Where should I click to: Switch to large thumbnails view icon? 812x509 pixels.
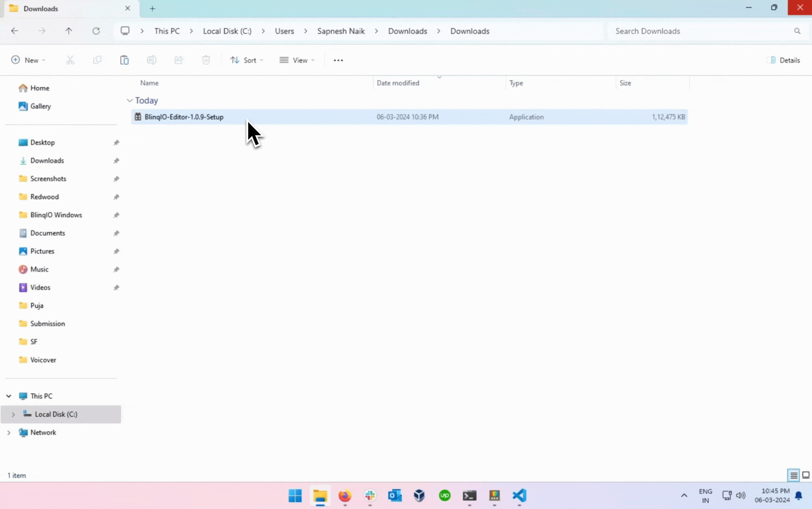[x=806, y=475]
